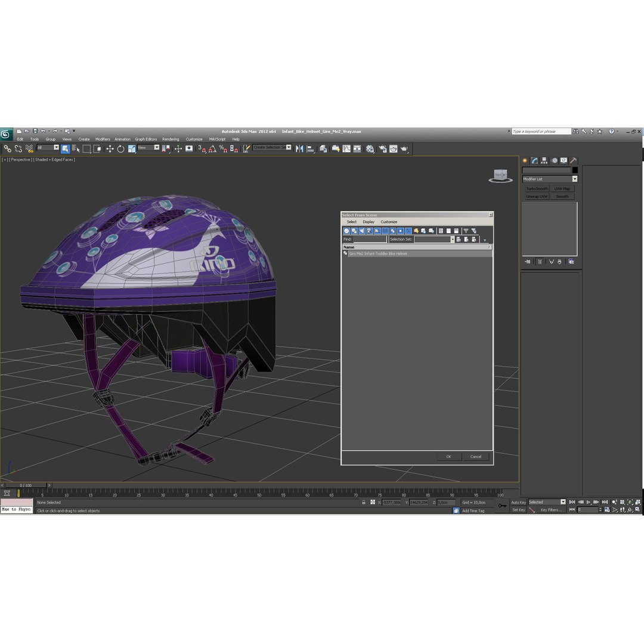Image resolution: width=644 pixels, height=644 pixels.
Task: Toggle Display Lights filter in Select From Scene
Action: pyautogui.click(x=362, y=231)
